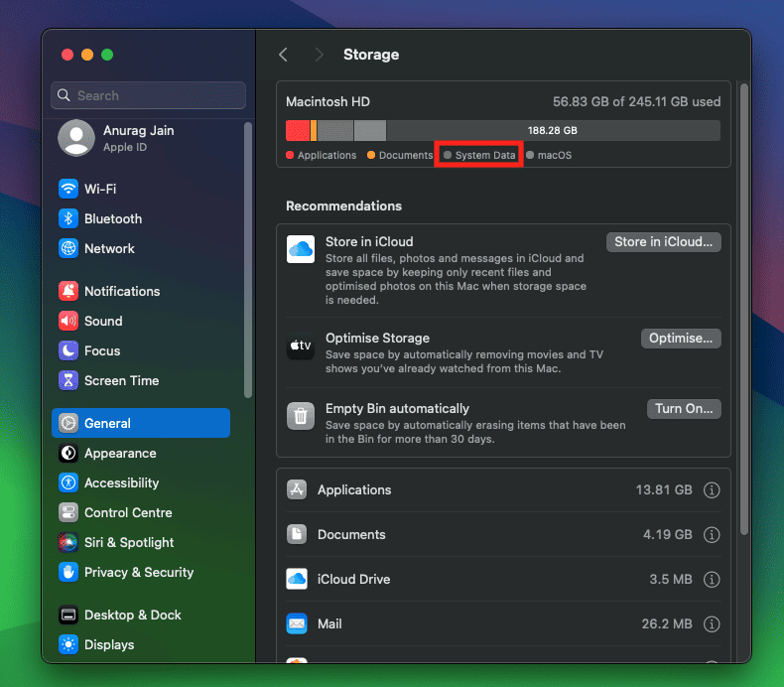Open the Screen Time hourglass icon
The width and height of the screenshot is (784, 687).
tap(68, 380)
